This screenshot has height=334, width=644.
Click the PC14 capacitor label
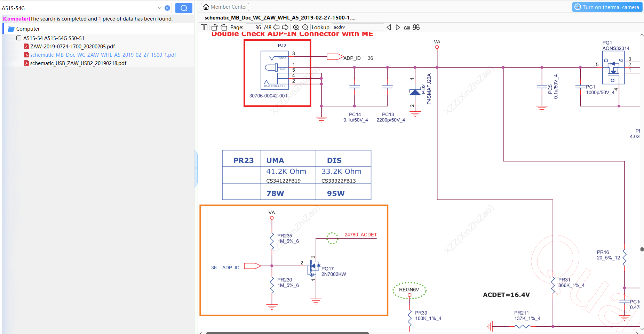click(355, 114)
